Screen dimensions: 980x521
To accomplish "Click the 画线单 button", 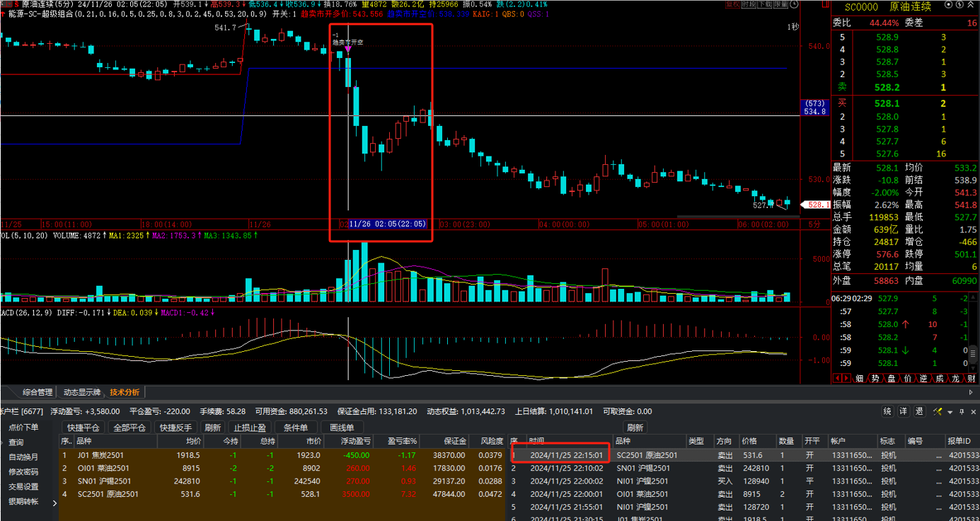I will tap(342, 428).
